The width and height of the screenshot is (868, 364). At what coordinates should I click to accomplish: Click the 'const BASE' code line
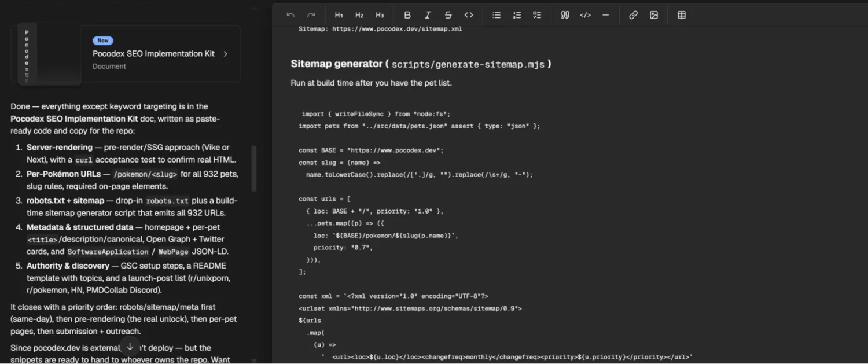(371, 150)
